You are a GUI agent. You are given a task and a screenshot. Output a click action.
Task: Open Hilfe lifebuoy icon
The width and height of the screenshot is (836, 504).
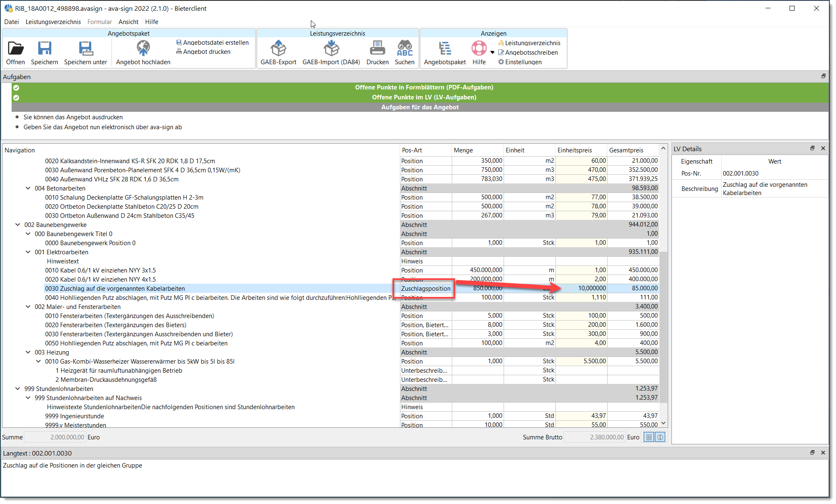tap(479, 48)
